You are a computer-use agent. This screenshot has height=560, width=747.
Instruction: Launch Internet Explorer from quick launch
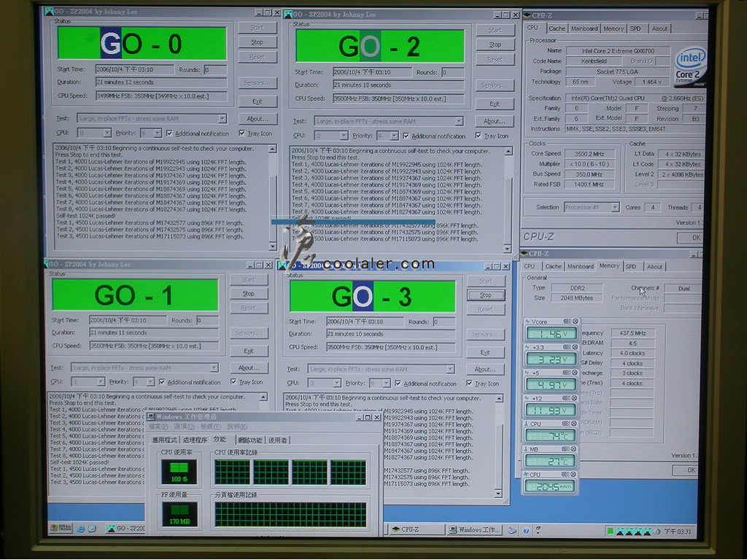[81, 529]
